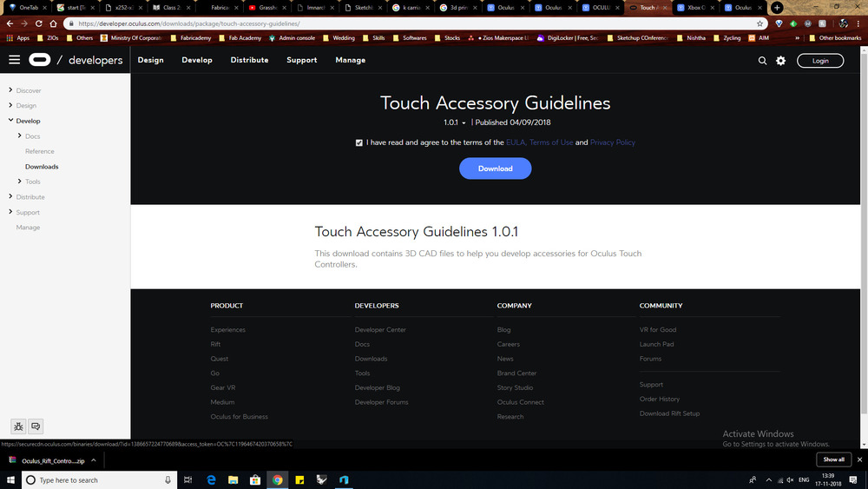Close the downloads bar with the X
This screenshot has width=868, height=489.
(x=859, y=459)
